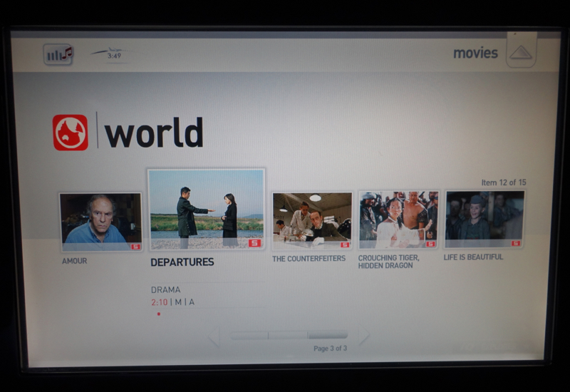The height and width of the screenshot is (392, 570).
Task: Click red badge on Life Is Beautiful thumbnail
Action: coord(516,243)
